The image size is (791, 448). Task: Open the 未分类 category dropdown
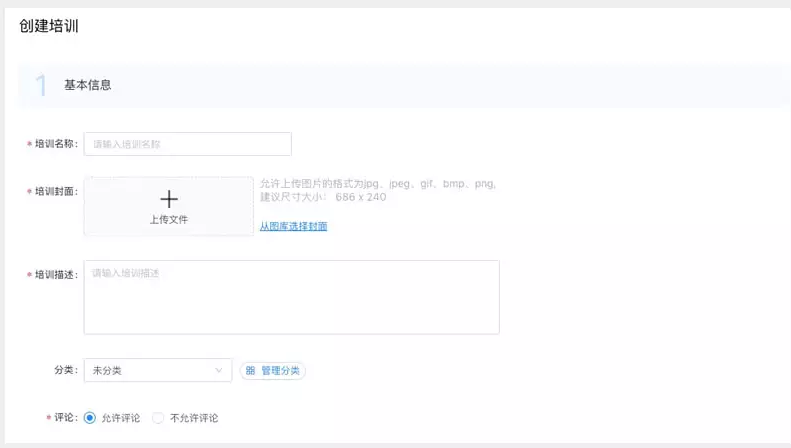[x=157, y=371]
